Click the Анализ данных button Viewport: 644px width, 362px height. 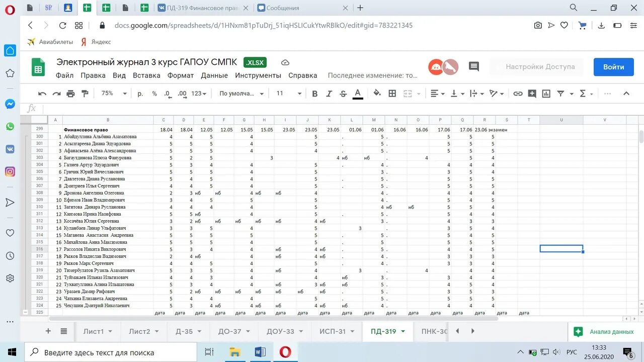(604, 332)
